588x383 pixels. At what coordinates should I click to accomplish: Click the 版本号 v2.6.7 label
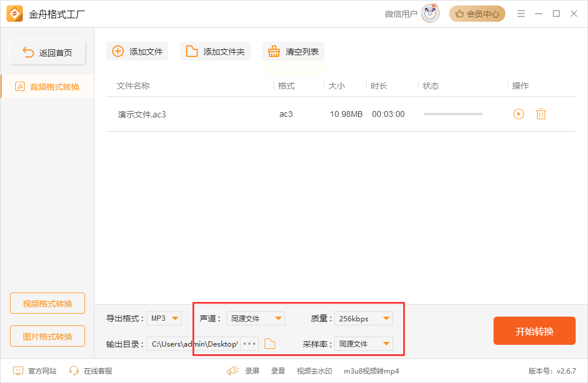pyautogui.click(x=552, y=371)
